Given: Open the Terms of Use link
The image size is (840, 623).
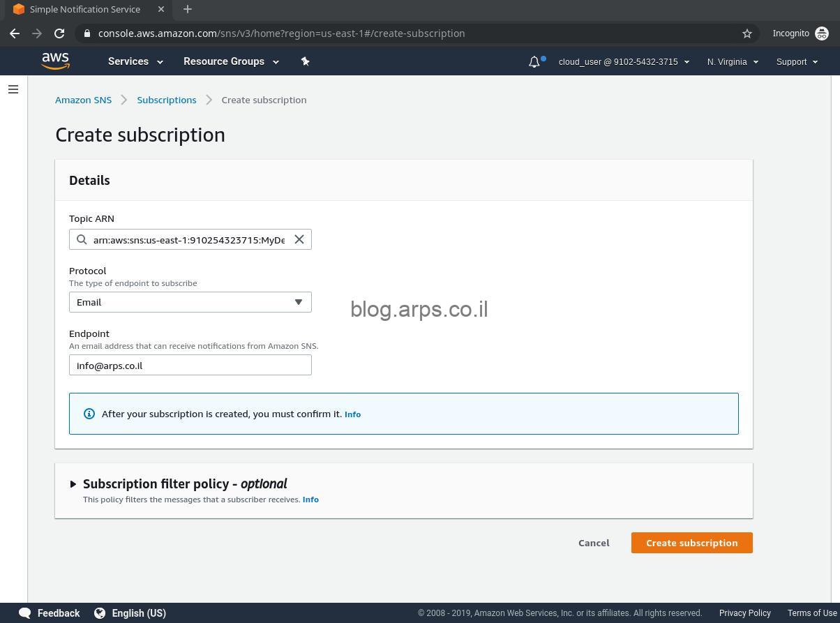Looking at the screenshot, I should [812, 613].
